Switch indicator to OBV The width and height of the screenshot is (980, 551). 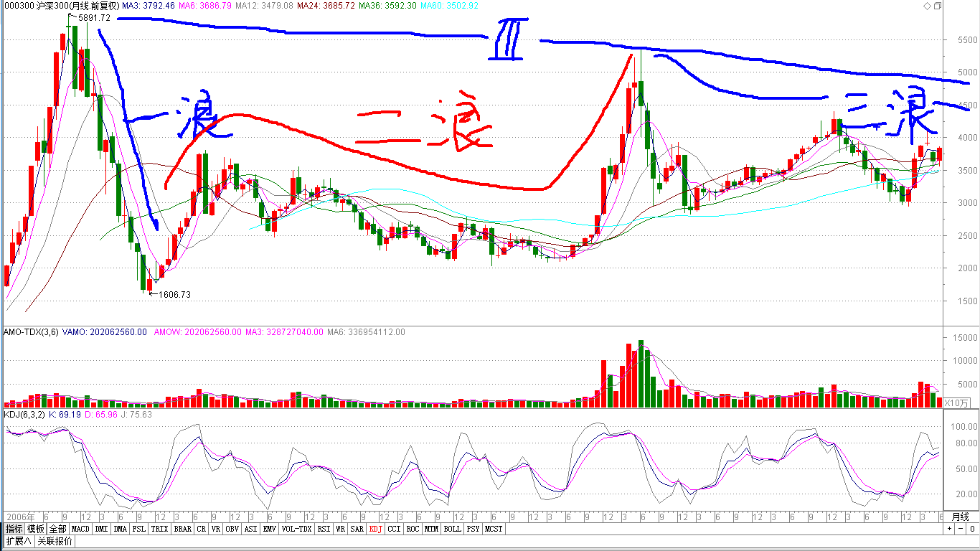coord(232,529)
